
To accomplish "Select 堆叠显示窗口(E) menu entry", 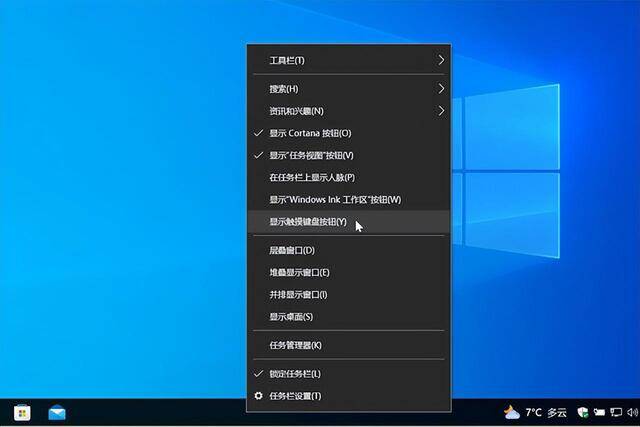I will 349,272.
